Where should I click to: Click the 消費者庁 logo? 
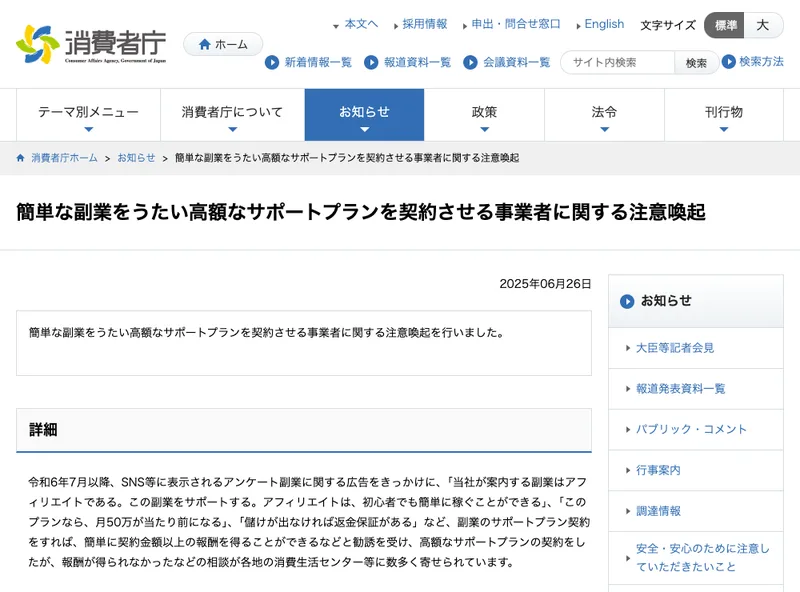click(x=91, y=45)
